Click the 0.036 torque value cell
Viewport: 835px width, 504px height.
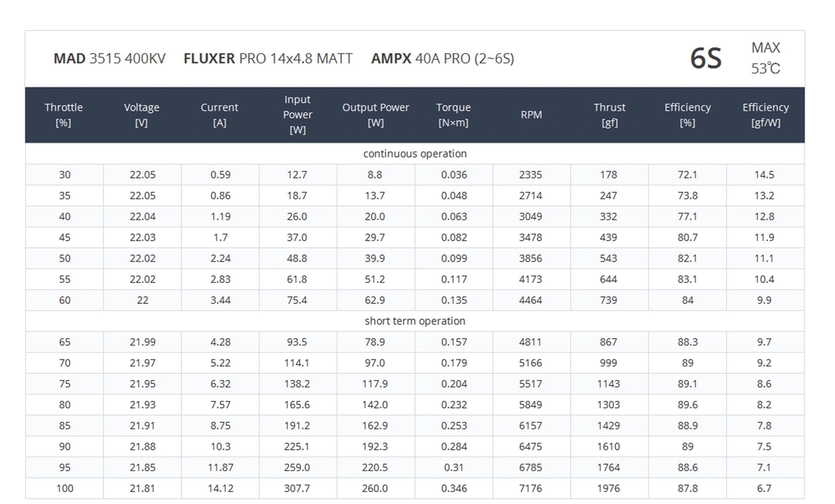pyautogui.click(x=454, y=175)
